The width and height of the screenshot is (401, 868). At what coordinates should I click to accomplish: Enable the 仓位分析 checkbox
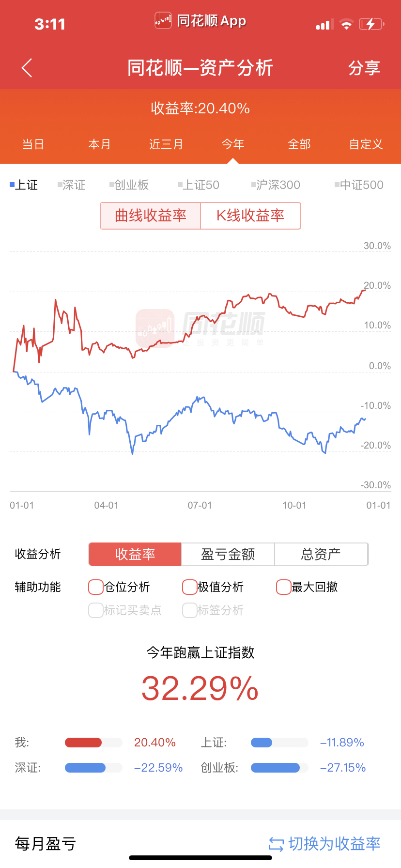click(96, 587)
